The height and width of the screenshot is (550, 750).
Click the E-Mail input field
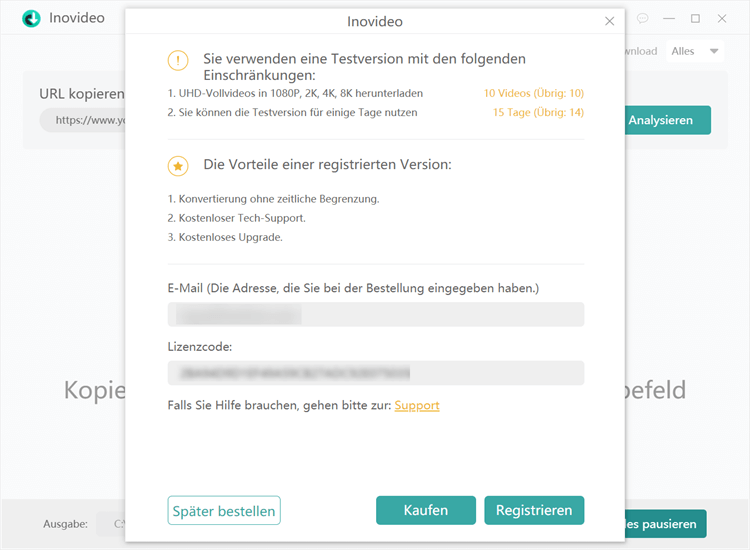click(375, 314)
